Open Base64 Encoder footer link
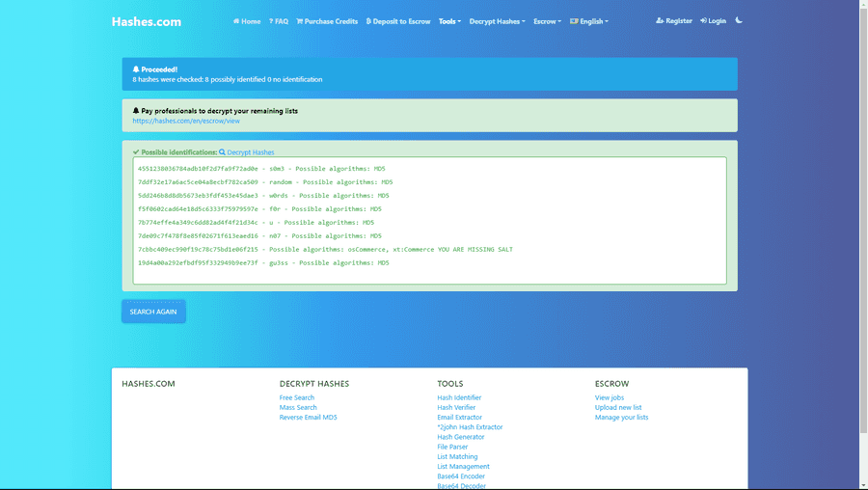Viewport: 868px width, 490px height. (463, 476)
